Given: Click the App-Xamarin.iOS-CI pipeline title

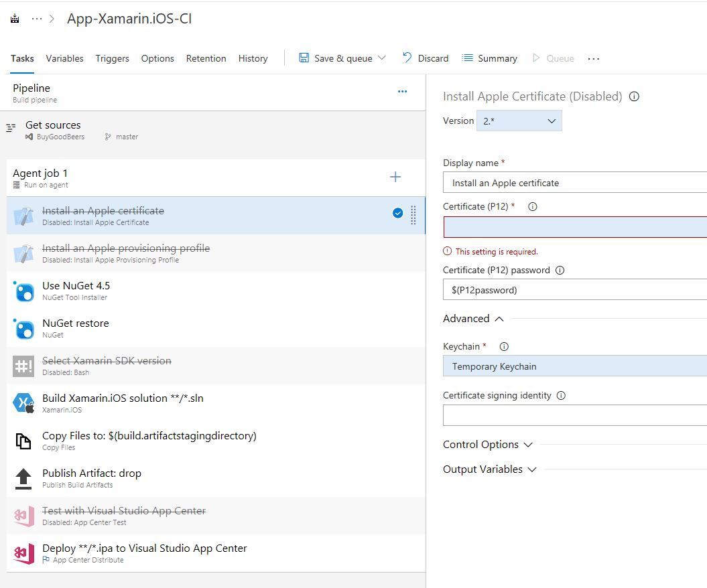Looking at the screenshot, I should [x=129, y=19].
